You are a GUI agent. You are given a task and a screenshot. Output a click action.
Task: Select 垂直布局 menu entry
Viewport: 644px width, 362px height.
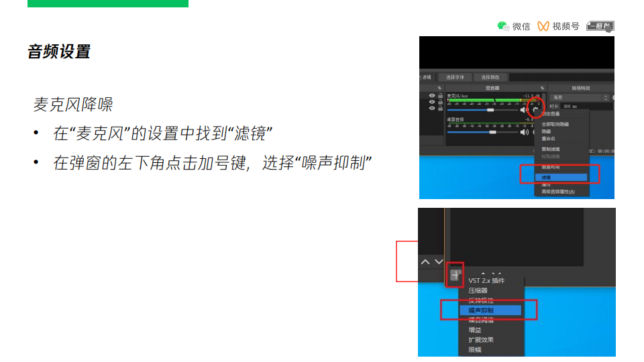click(550, 168)
